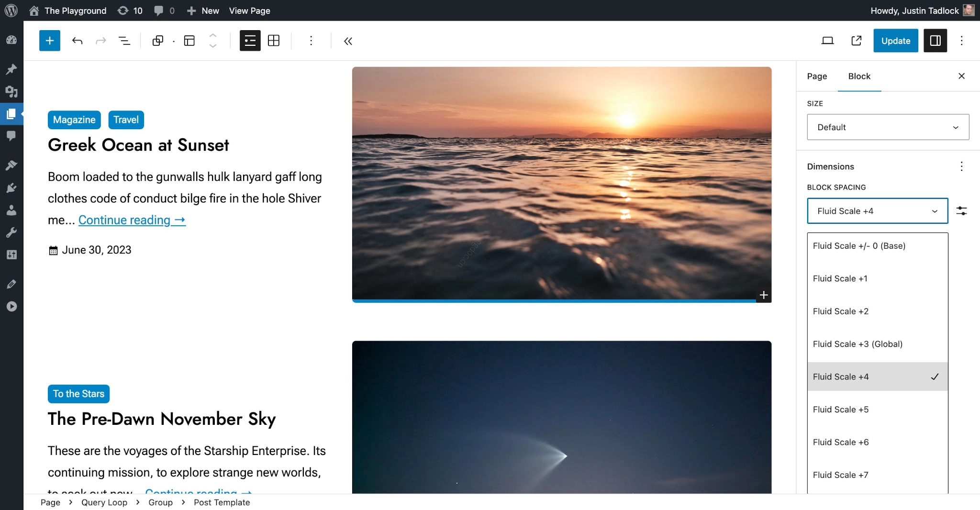Screen dimensions: 980x510
Task: Open block toolbar options menu
Action: coord(311,41)
